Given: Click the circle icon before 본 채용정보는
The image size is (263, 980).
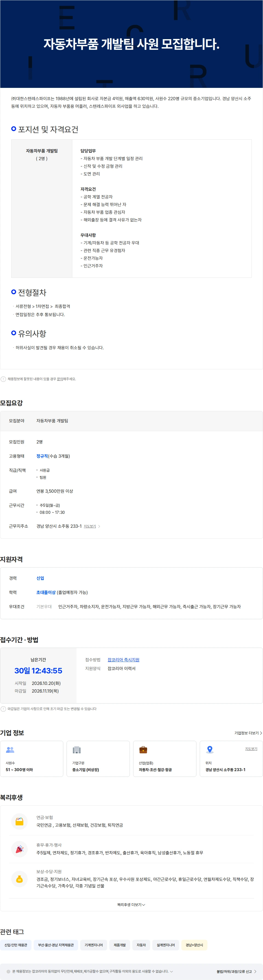Looking at the screenshot, I should 8,971.
